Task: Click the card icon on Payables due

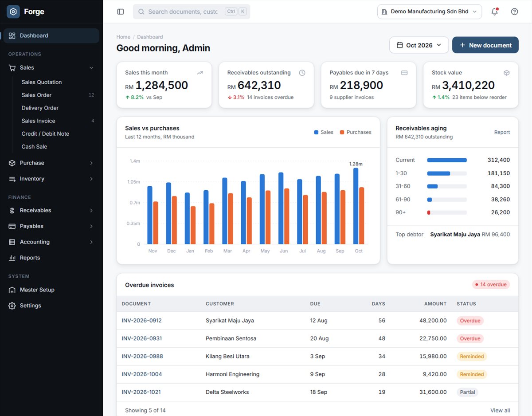Action: coord(404,73)
